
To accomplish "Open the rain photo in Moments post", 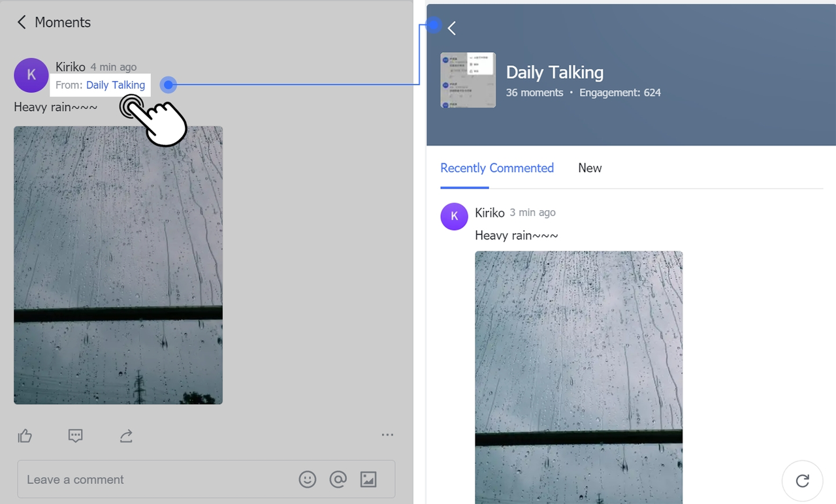I will pyautogui.click(x=118, y=265).
